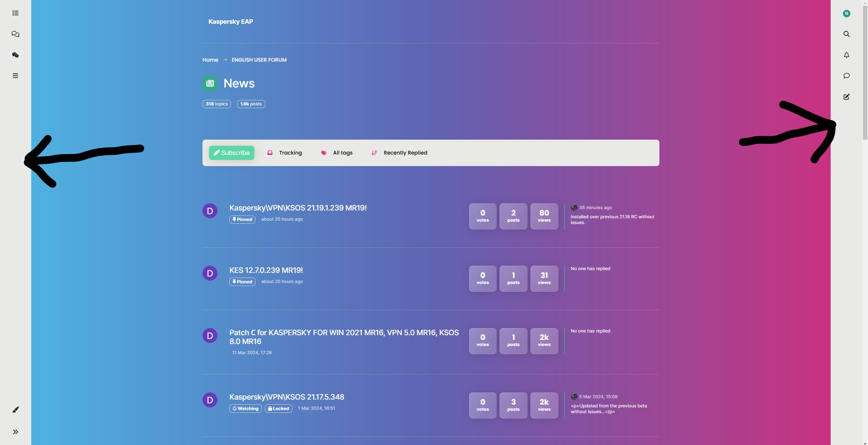
Task: Open the Recently Replied sort dropdown
Action: point(399,153)
